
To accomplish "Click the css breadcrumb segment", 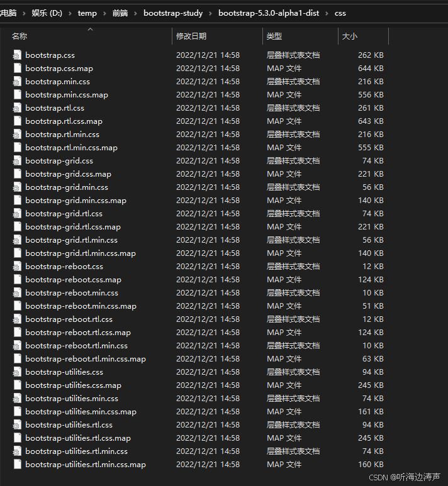I will click(340, 13).
